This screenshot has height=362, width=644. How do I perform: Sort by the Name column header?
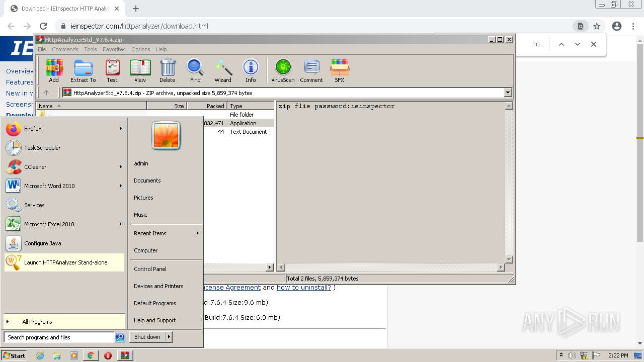click(91, 106)
